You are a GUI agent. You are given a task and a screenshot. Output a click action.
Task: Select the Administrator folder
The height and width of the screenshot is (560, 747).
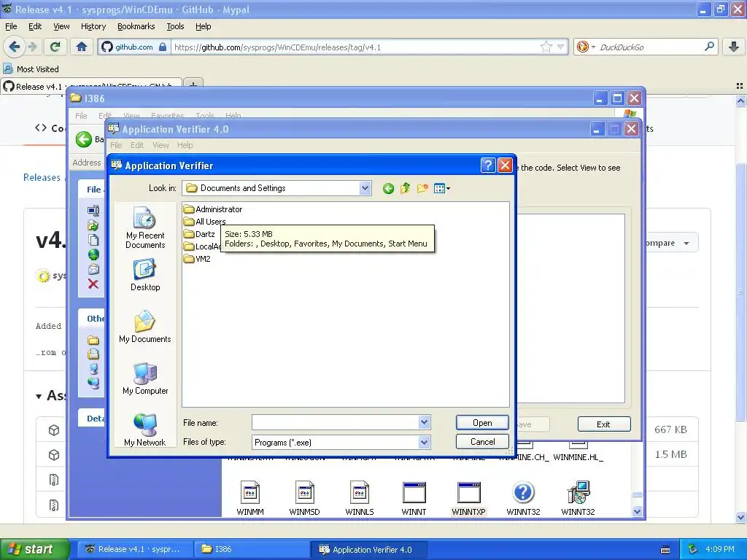[213, 209]
